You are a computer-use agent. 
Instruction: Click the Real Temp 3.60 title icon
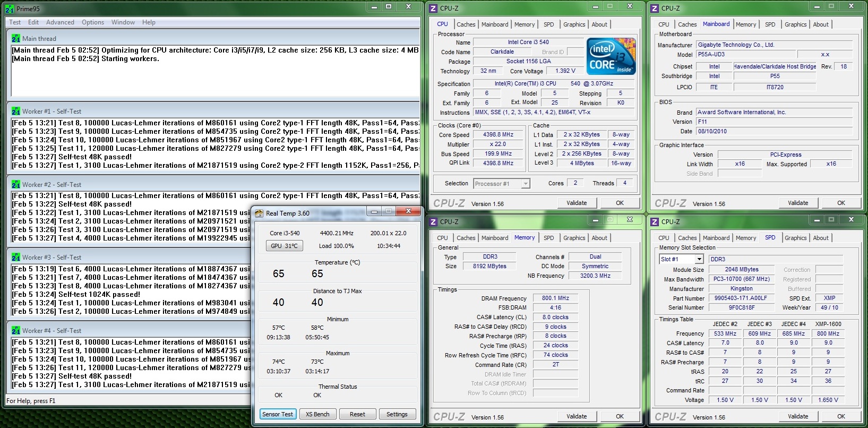(x=259, y=213)
